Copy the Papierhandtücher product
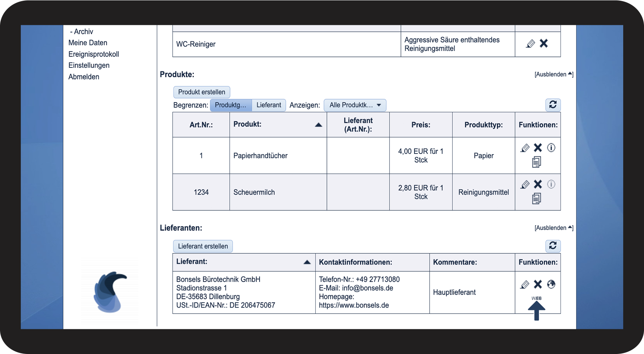 (536, 162)
